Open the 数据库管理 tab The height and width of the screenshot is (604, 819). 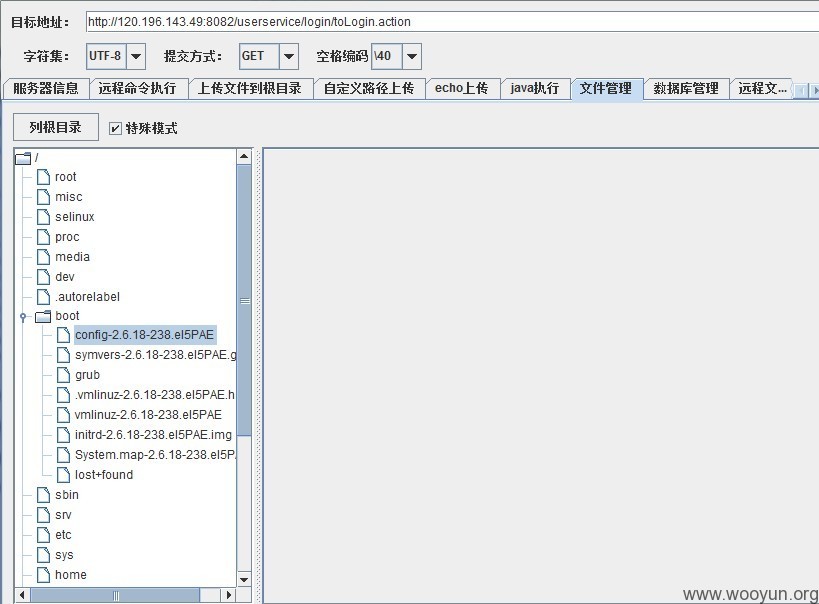686,88
